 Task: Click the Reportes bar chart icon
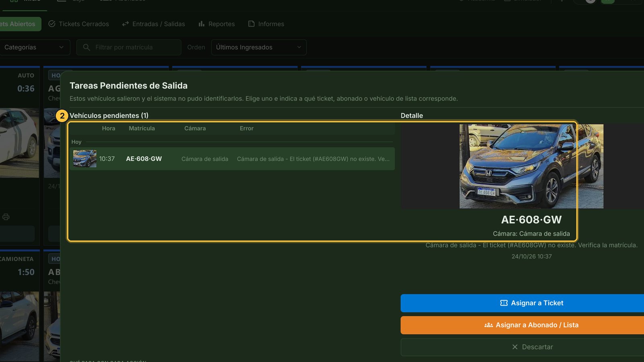click(x=201, y=24)
